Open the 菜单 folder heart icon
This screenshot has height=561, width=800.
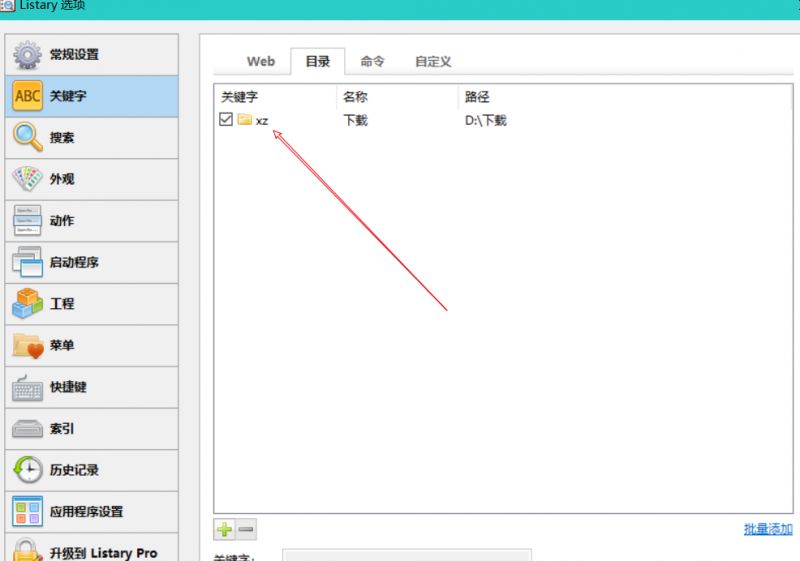(28, 345)
